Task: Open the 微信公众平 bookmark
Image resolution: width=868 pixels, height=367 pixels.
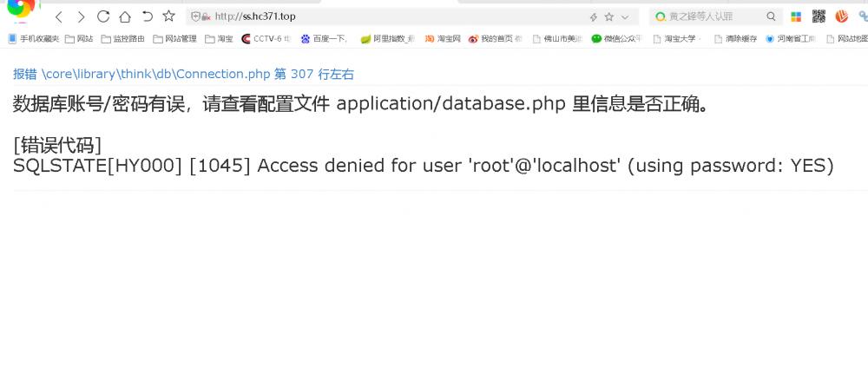Action: click(617, 39)
